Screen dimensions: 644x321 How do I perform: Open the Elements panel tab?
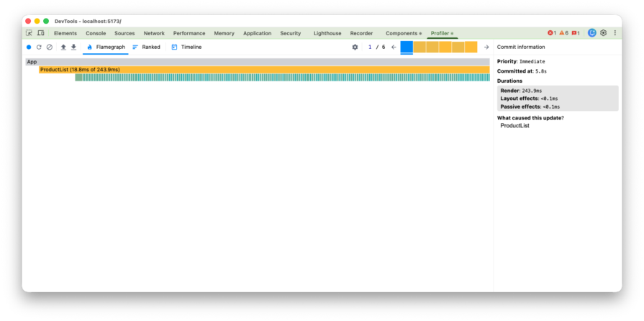tap(65, 33)
